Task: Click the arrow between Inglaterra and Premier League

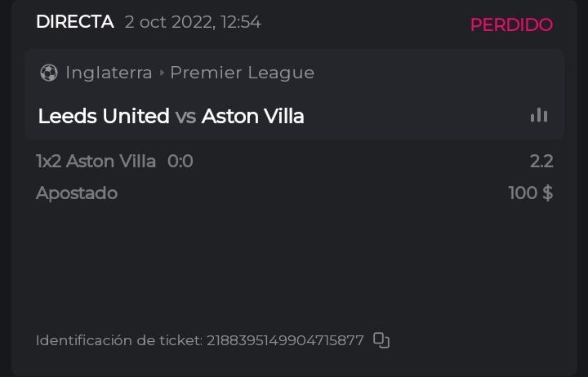Action: 162,73
